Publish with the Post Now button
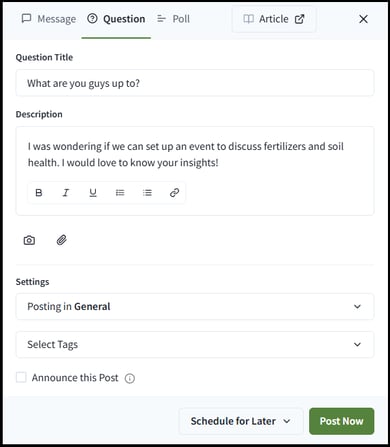 pyautogui.click(x=342, y=421)
